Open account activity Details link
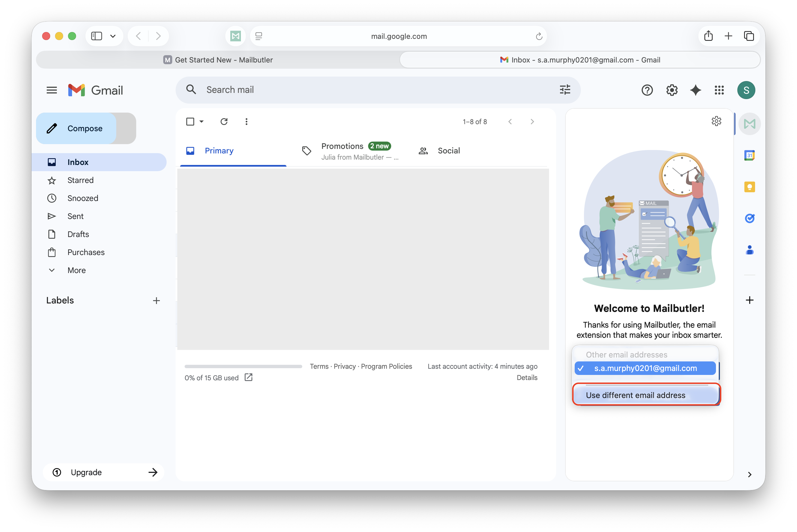This screenshot has width=797, height=532. [527, 378]
